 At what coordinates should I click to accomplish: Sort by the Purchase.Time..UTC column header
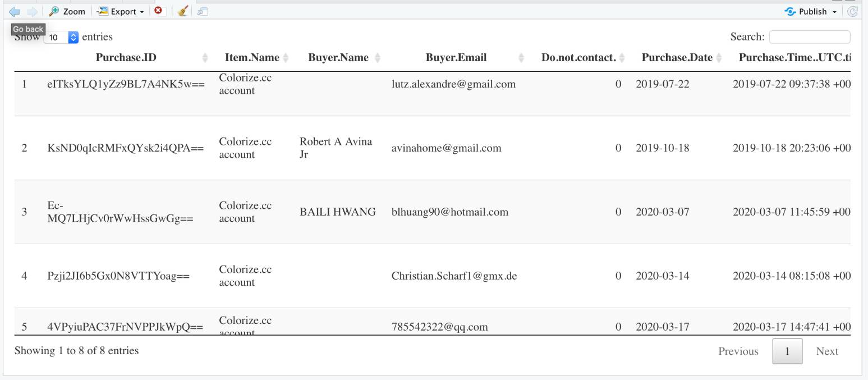click(794, 57)
